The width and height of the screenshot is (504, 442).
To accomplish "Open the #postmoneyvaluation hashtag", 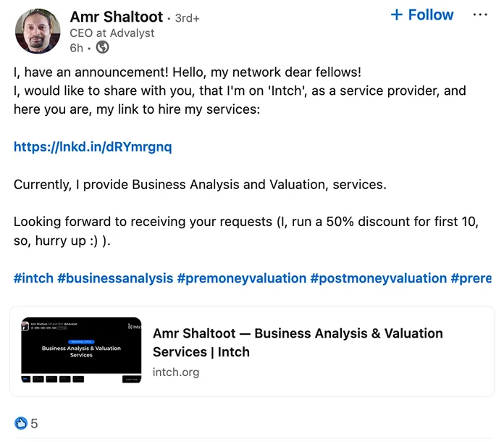I will pyautogui.click(x=378, y=278).
